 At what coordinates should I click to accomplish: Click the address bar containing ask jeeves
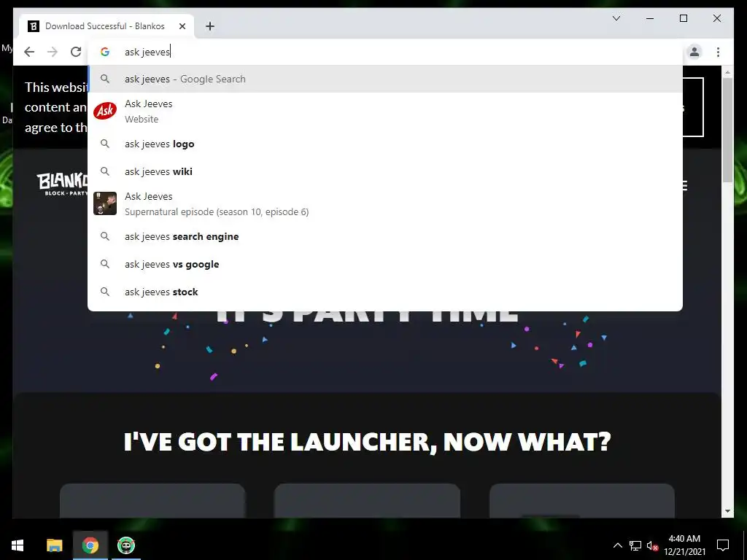[x=385, y=52]
